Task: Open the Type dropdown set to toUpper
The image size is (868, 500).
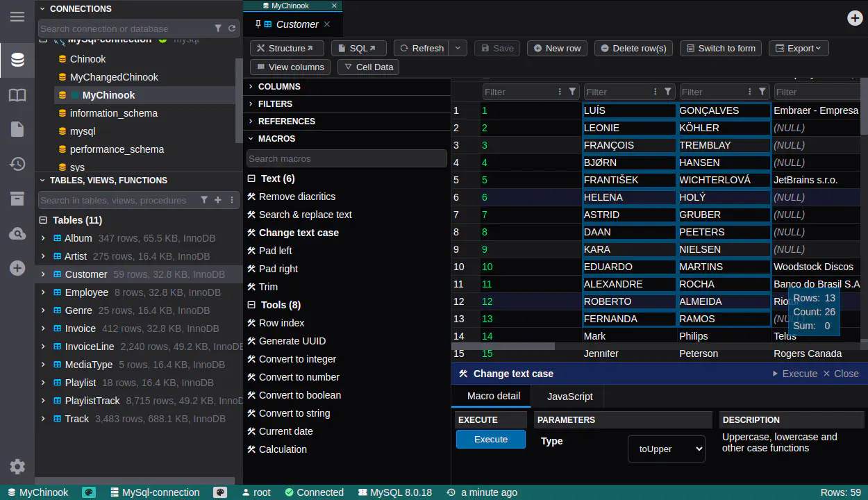Action: (666, 449)
